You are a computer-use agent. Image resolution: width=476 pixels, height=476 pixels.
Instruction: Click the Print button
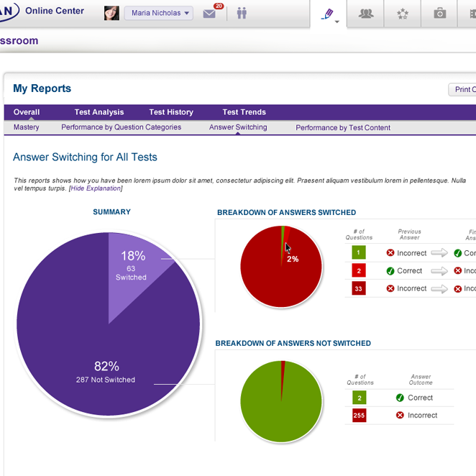tap(462, 90)
